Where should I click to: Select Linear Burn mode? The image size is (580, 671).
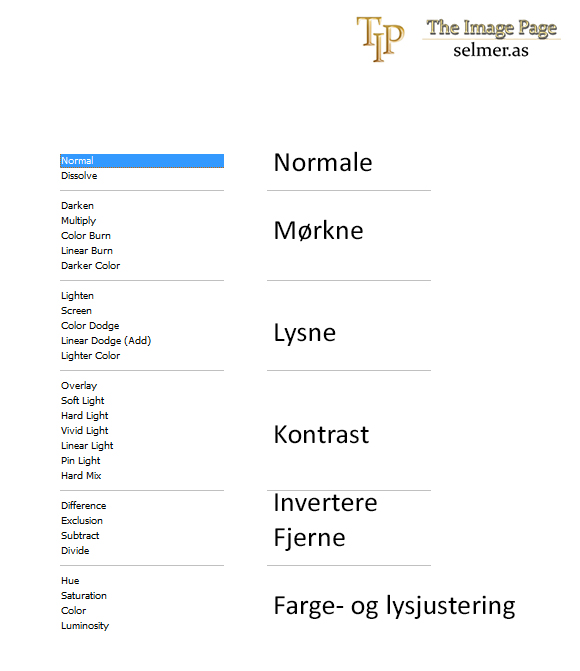tap(87, 250)
